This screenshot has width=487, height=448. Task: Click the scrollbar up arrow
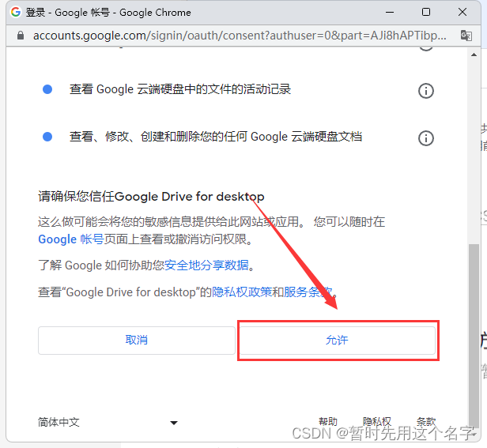pos(474,55)
